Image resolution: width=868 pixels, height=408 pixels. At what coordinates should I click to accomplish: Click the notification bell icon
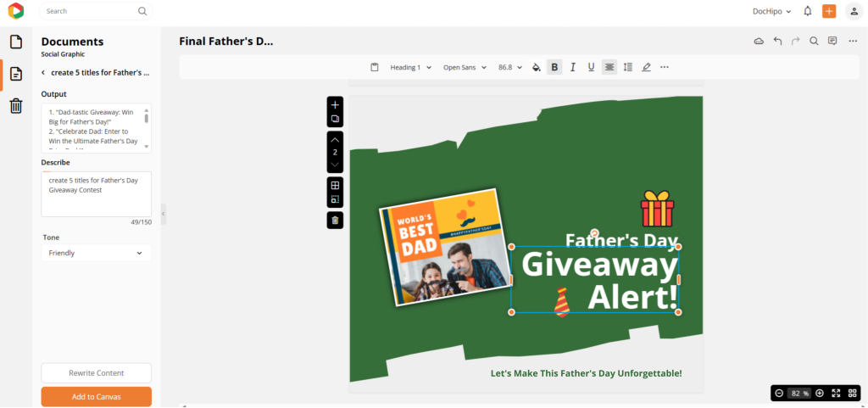808,11
